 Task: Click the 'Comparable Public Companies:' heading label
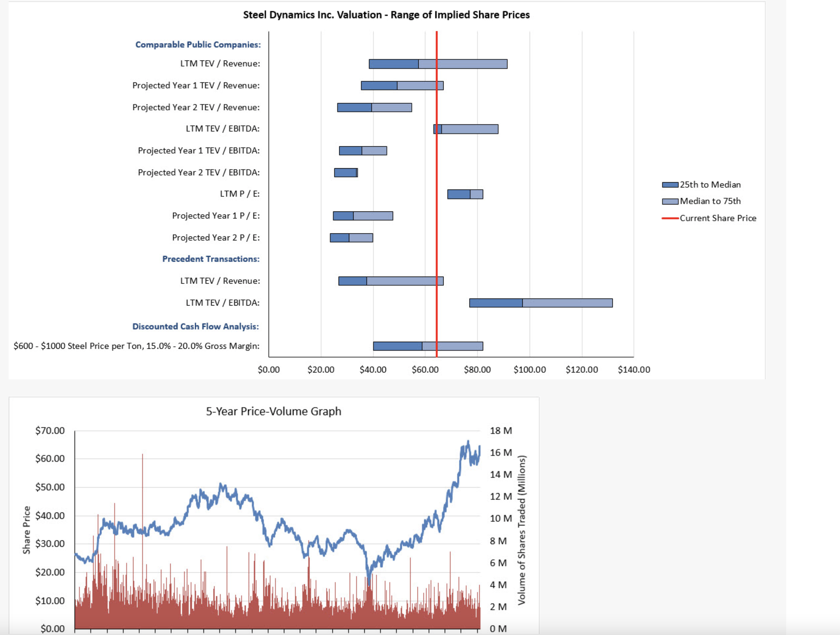[x=198, y=45]
